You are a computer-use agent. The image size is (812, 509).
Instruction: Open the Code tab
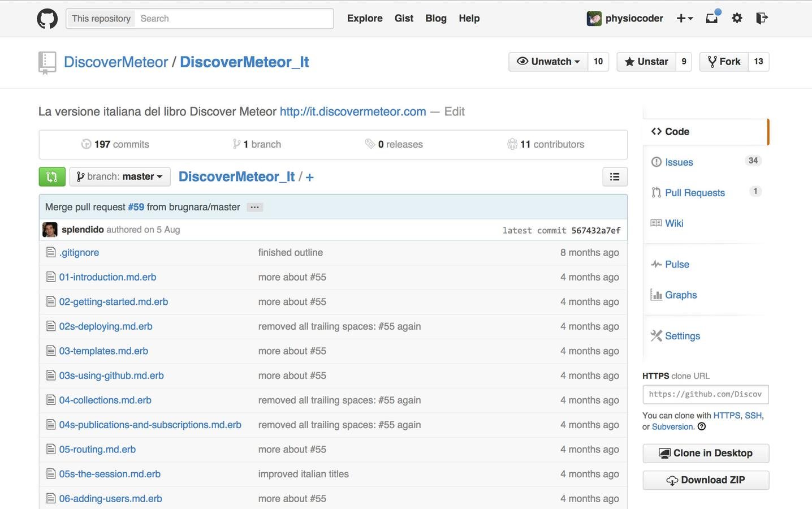pyautogui.click(x=705, y=132)
